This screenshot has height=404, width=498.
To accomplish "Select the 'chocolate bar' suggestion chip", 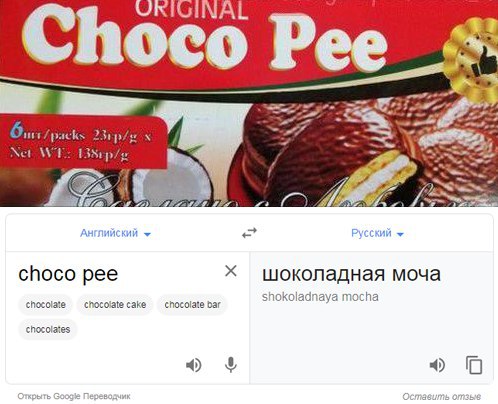I will click(192, 305).
